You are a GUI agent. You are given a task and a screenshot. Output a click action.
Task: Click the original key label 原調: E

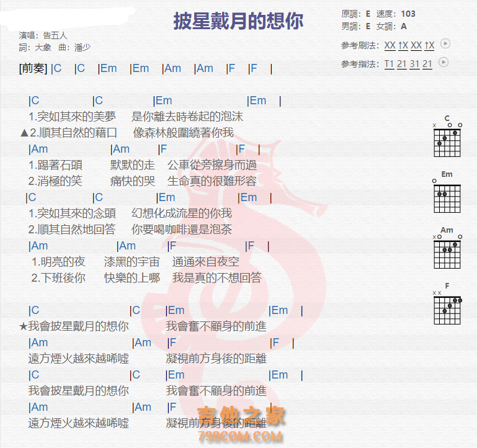pyautogui.click(x=355, y=14)
